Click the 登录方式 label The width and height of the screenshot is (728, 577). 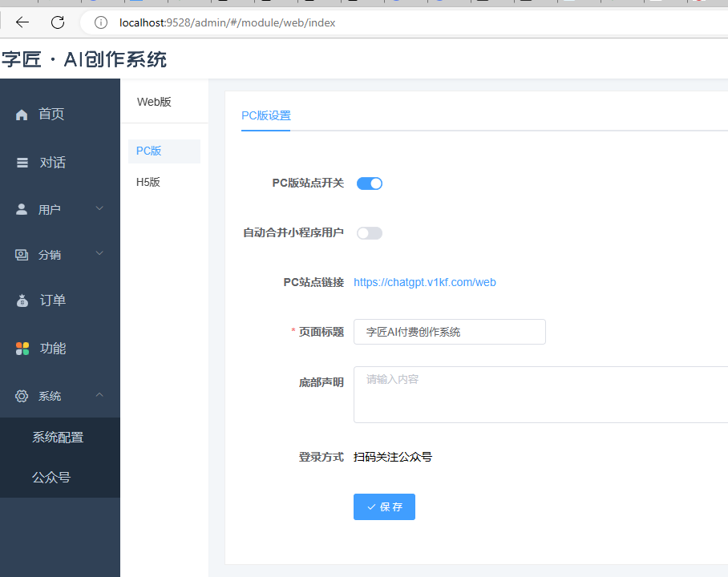pyautogui.click(x=321, y=457)
